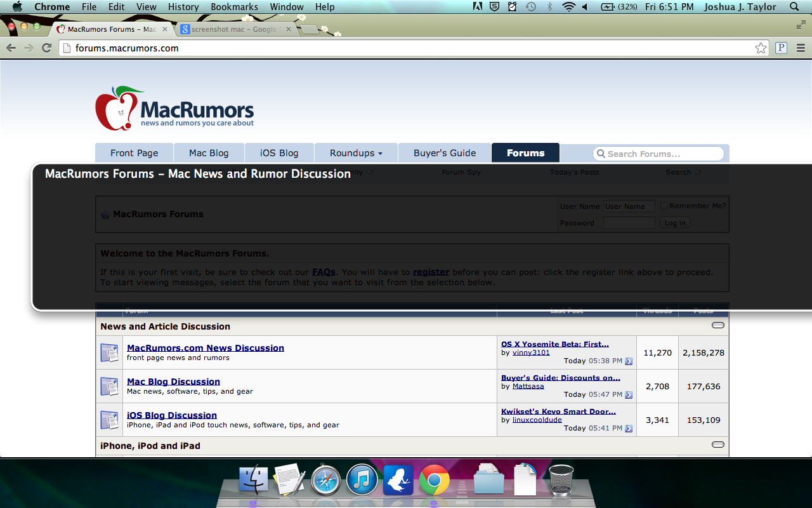The image size is (812, 508).
Task: Open the forum Search dropdown
Action: pos(683,172)
